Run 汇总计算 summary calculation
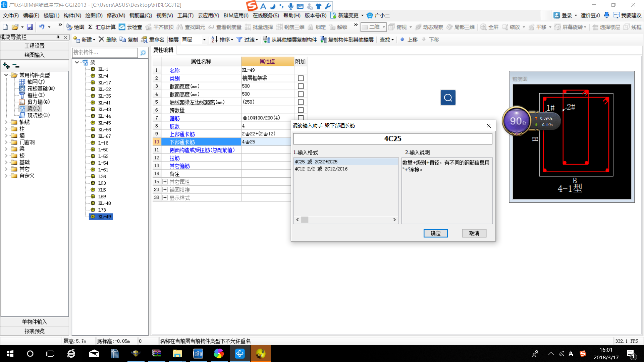644x362 pixels. tap(102, 27)
